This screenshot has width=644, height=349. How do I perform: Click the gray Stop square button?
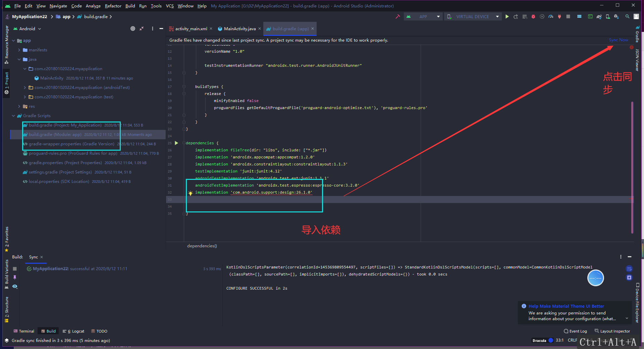click(568, 16)
